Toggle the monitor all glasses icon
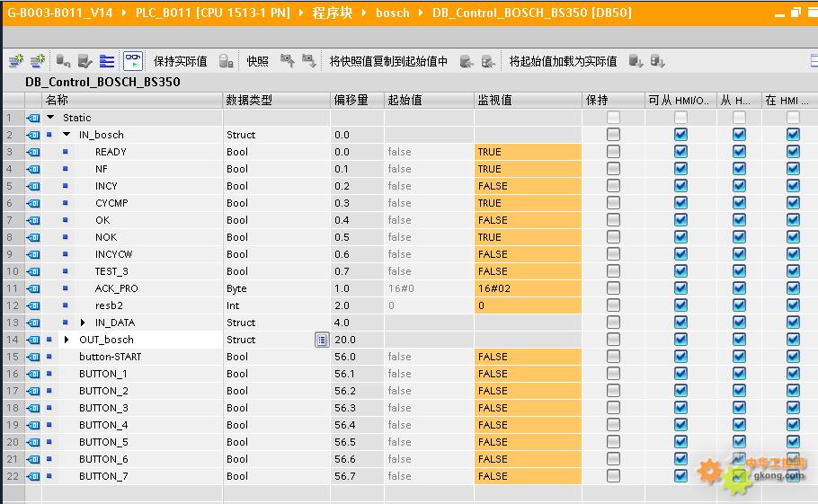The image size is (818, 504). click(x=133, y=61)
